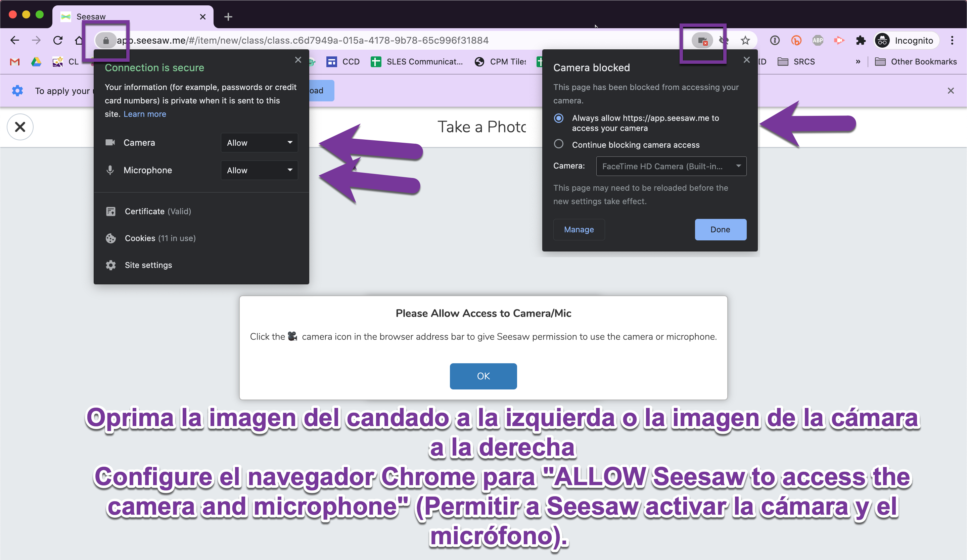Click the blocked camera icon in address bar
Screen dimensions: 967x560
702,40
